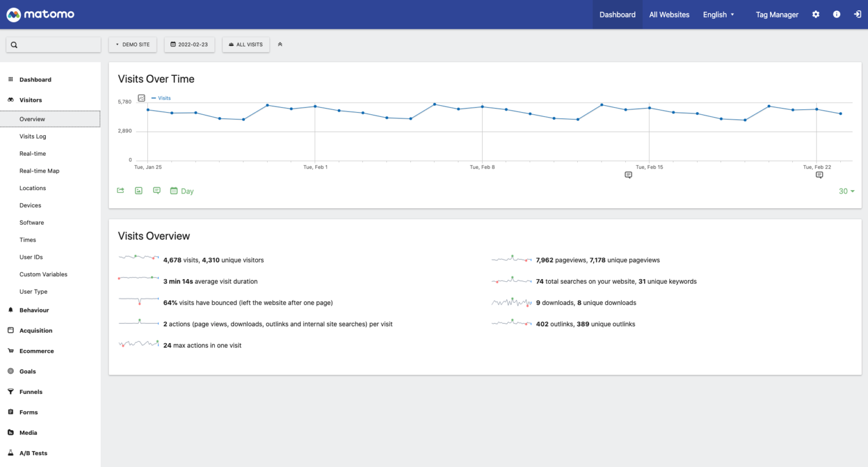Click the Matomo logo
Viewport: 868px width, 467px height.
(40, 15)
